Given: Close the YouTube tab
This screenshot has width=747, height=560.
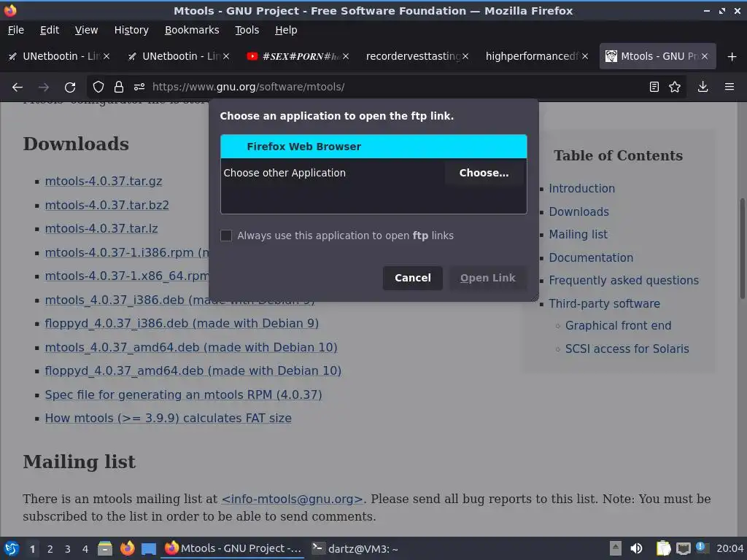Looking at the screenshot, I should coord(346,56).
